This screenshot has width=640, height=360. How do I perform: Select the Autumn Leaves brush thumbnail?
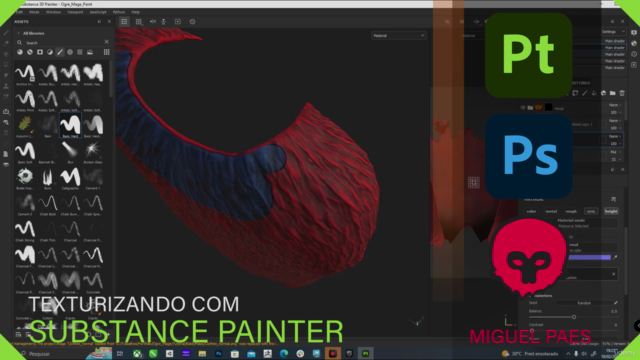coord(25,125)
